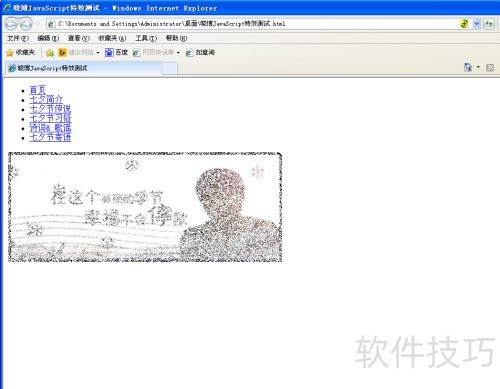Follow the 七夕节寄语 link
The height and width of the screenshot is (389, 500).
click(x=50, y=137)
